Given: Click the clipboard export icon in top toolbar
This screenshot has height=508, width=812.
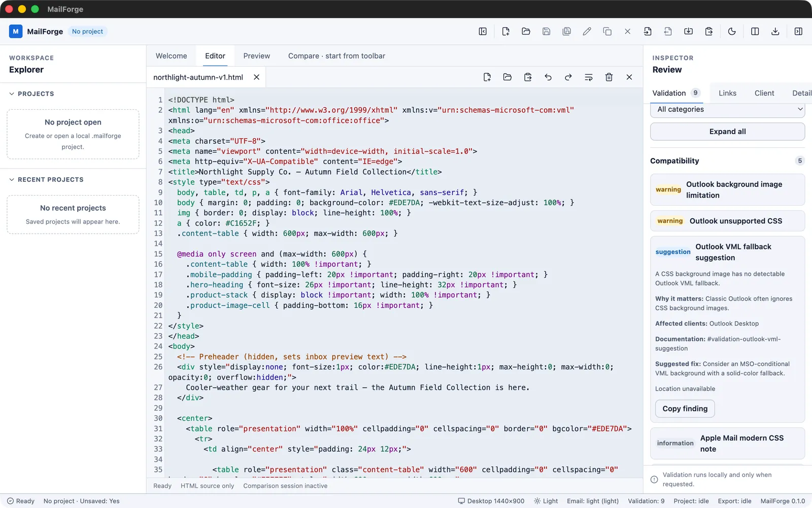Looking at the screenshot, I should (708, 31).
